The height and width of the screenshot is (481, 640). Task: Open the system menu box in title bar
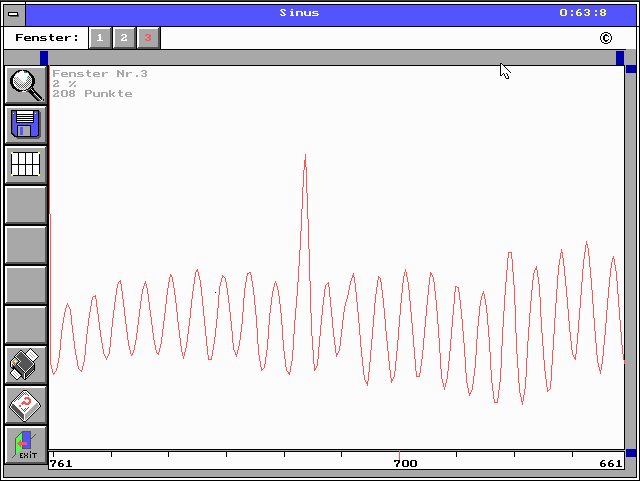point(12,13)
